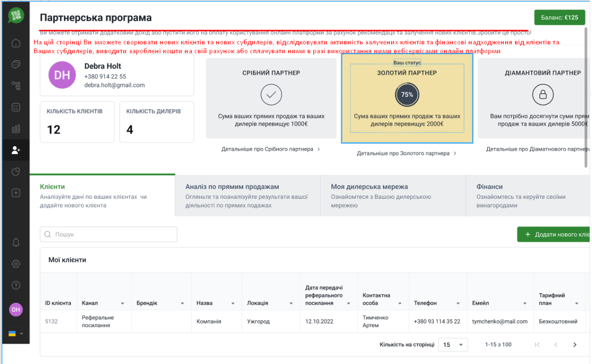
Task: Click the Пошук search field
Action: (x=109, y=235)
